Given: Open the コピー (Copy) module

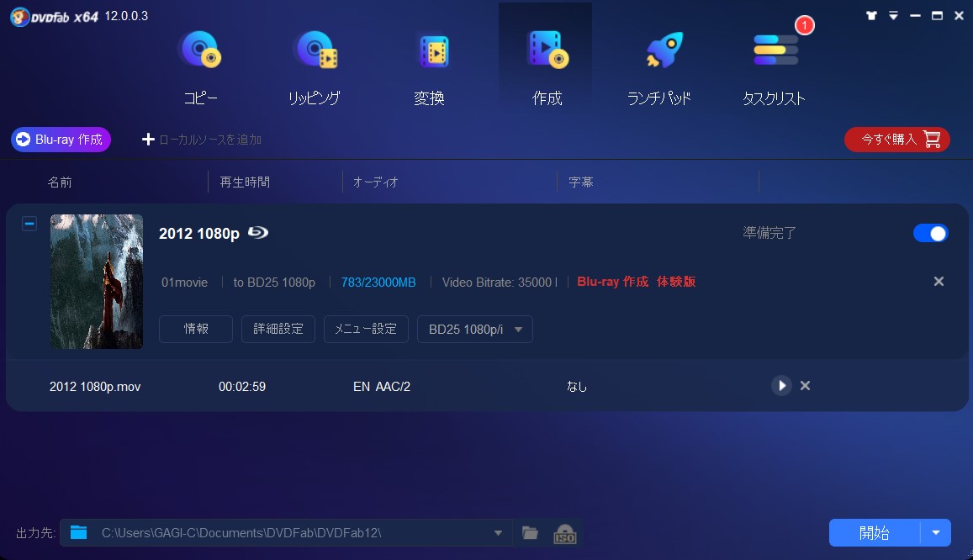Looking at the screenshot, I should (200, 68).
